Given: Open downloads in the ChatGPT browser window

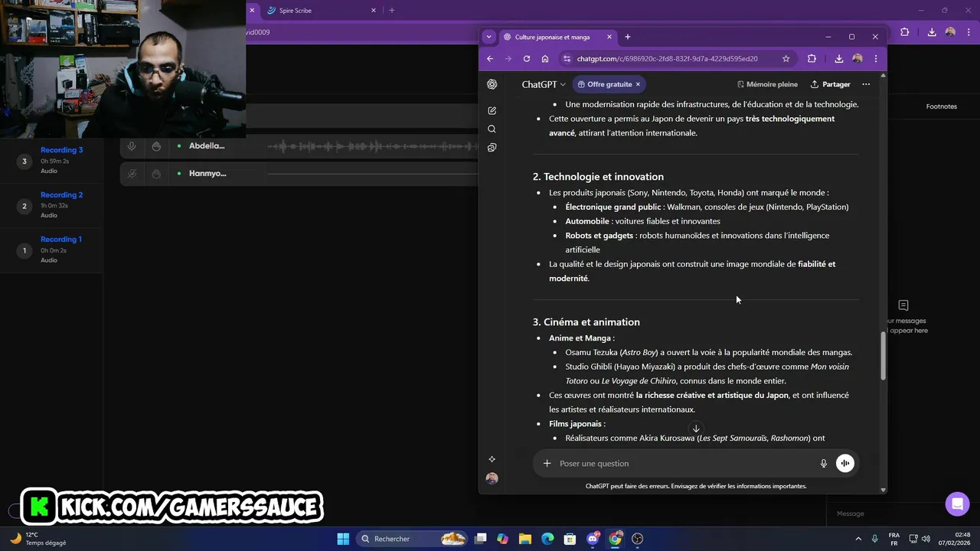Looking at the screenshot, I should click(839, 59).
